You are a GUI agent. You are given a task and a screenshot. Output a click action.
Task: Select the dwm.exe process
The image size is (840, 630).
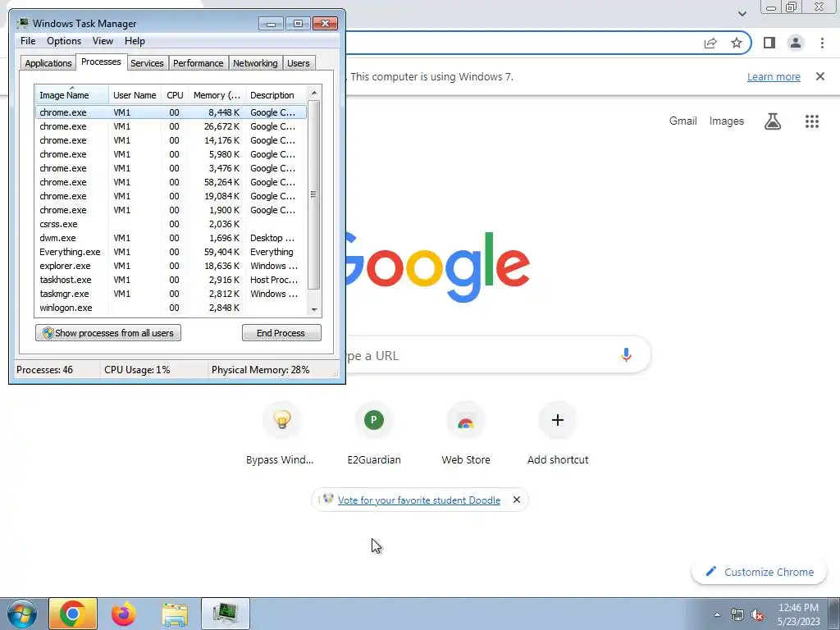[x=171, y=238]
